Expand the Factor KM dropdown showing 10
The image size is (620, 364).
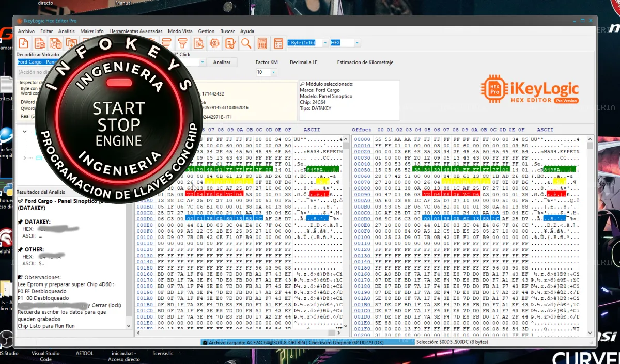[273, 73]
